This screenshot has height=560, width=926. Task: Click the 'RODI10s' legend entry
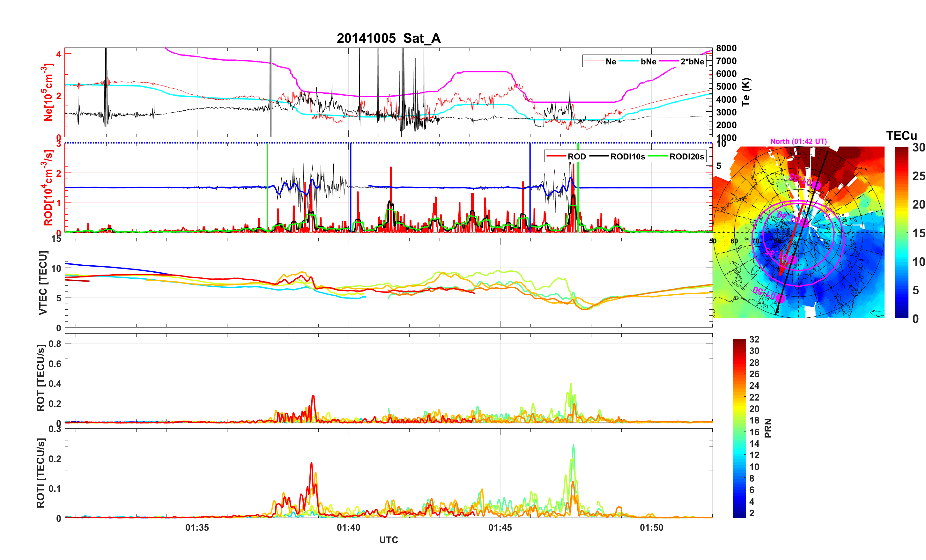point(618,156)
